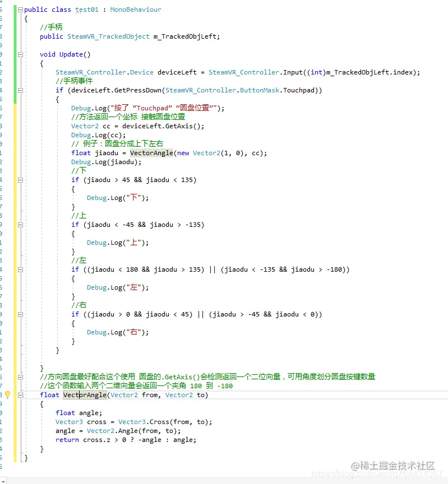Click the Debug.Log(jiaodu); line
448x484 pixels.
click(107, 162)
